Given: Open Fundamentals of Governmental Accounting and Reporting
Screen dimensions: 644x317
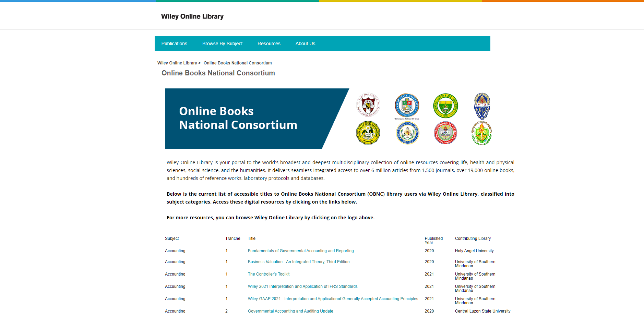Looking at the screenshot, I should 301,251.
